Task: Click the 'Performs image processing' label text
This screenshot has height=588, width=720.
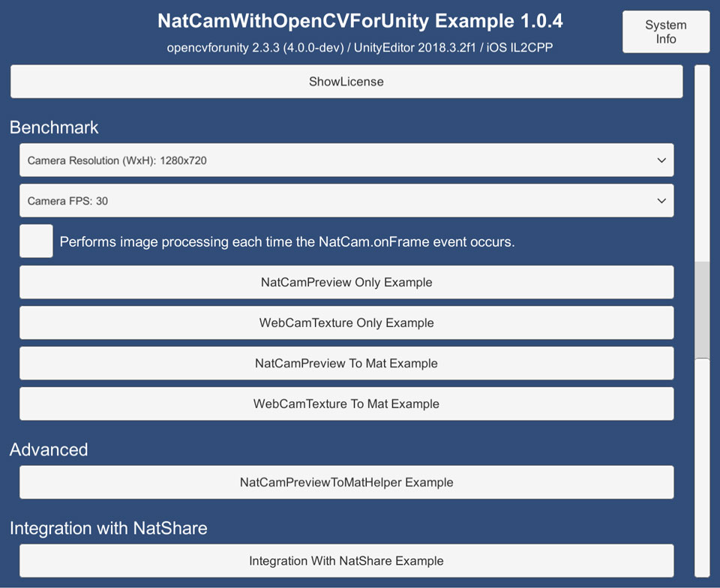Action: [287, 241]
